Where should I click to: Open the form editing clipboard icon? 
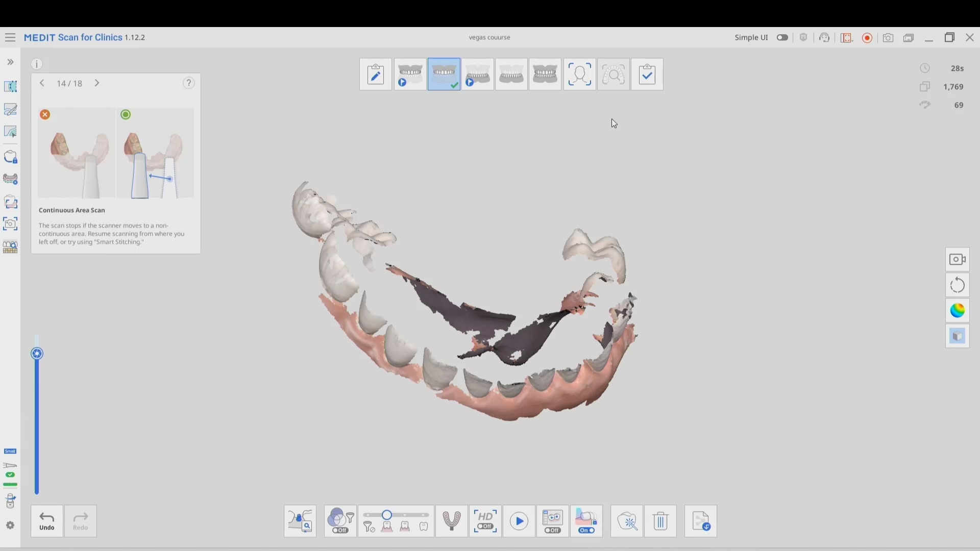(375, 74)
